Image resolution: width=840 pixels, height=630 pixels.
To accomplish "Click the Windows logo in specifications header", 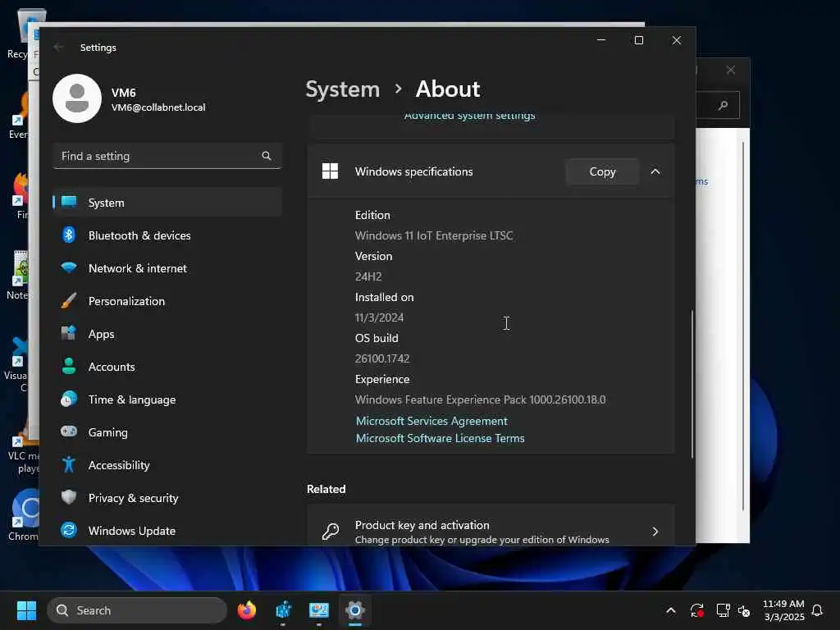I will (330, 171).
